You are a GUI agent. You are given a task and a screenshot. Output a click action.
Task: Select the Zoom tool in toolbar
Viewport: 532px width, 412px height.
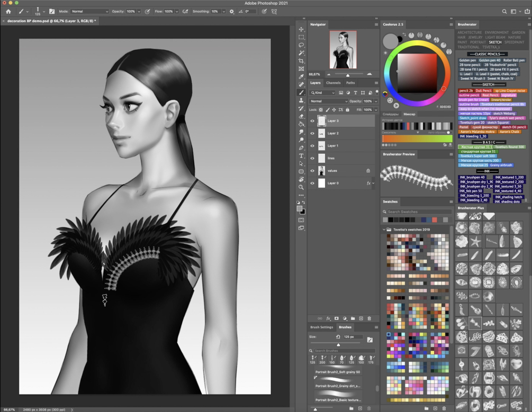point(301,187)
